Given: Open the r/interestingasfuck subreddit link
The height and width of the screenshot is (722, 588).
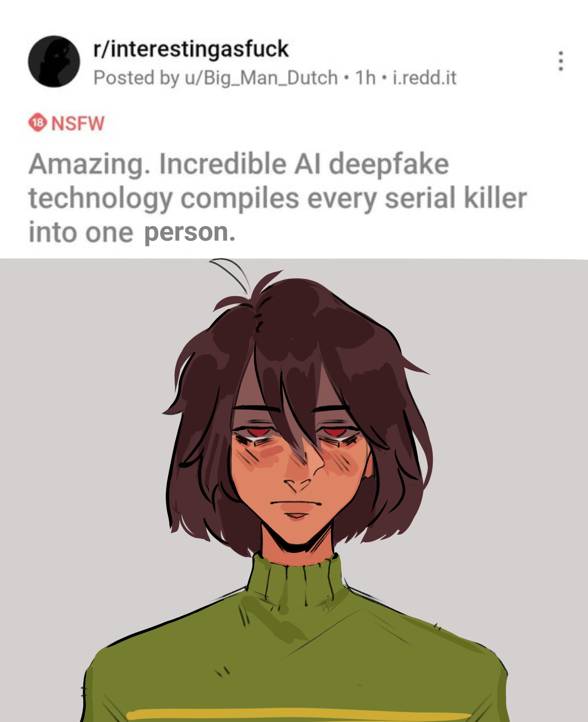Looking at the screenshot, I should click(x=191, y=49).
